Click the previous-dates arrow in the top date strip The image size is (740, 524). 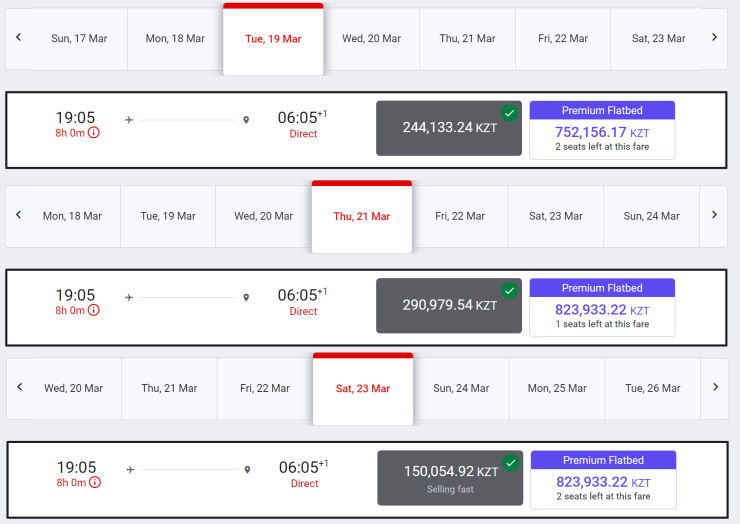point(18,38)
